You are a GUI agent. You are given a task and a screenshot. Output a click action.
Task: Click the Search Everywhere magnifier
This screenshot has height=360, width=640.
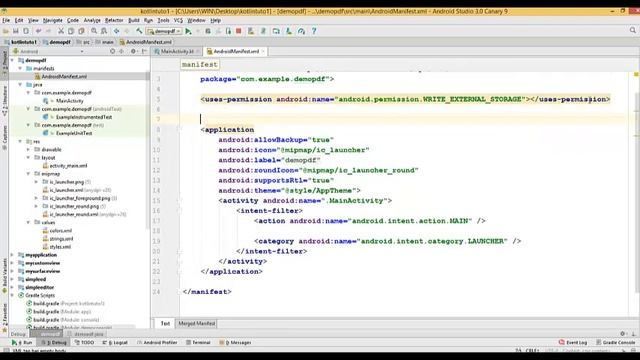633,30
